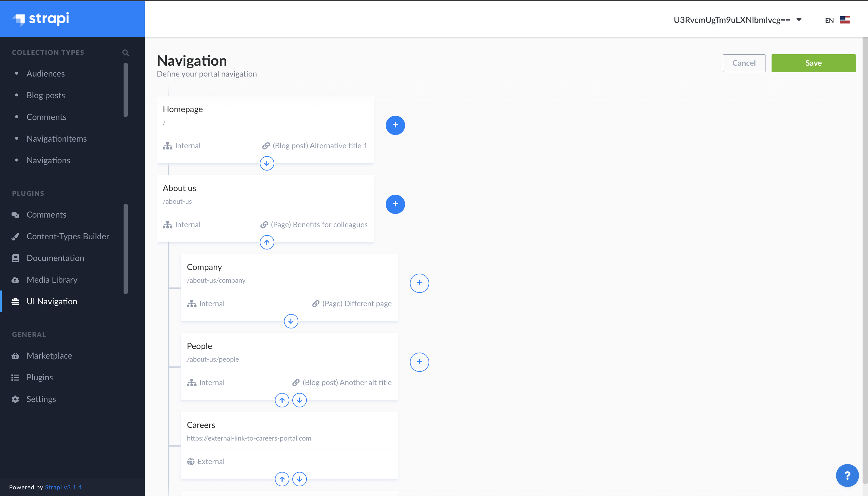Click the collection types sidebar scrollbar

coord(126,90)
